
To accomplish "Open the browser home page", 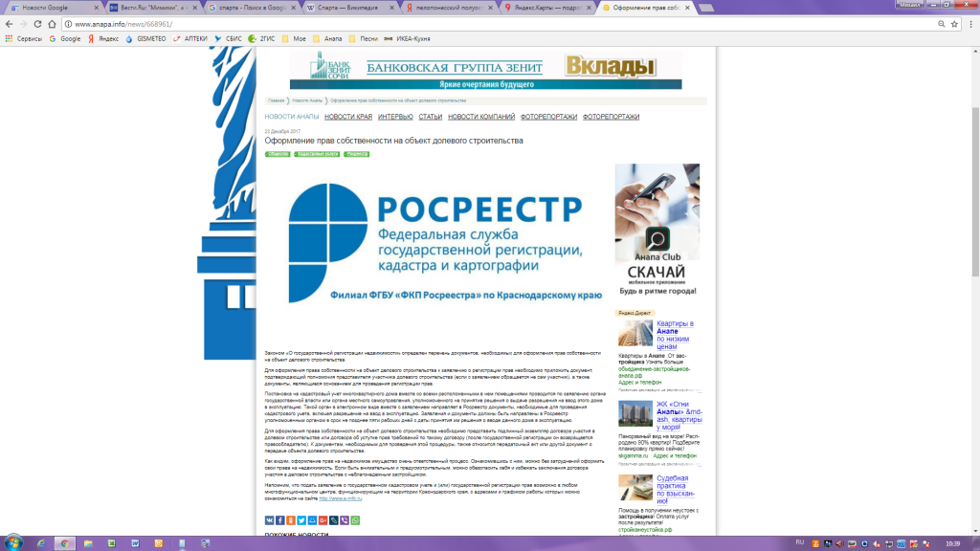I will (52, 24).
